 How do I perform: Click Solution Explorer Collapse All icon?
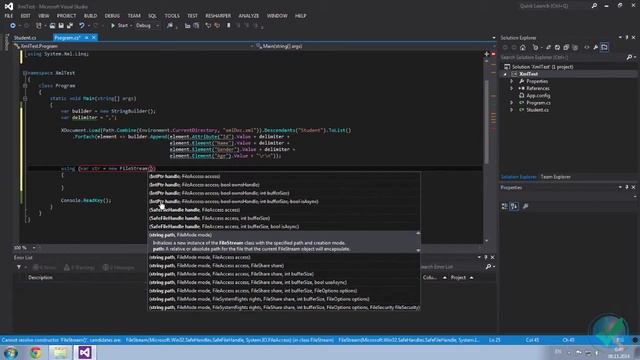coord(566,47)
